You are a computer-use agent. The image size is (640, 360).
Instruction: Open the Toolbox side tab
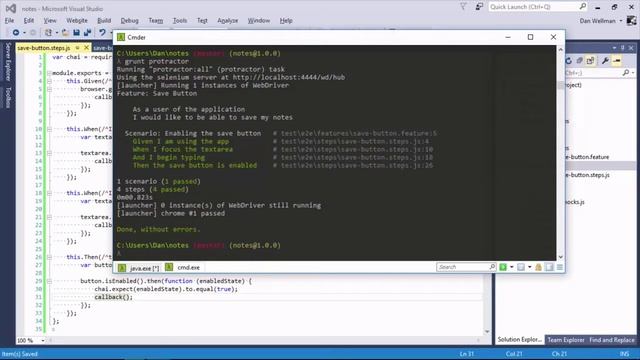point(8,97)
